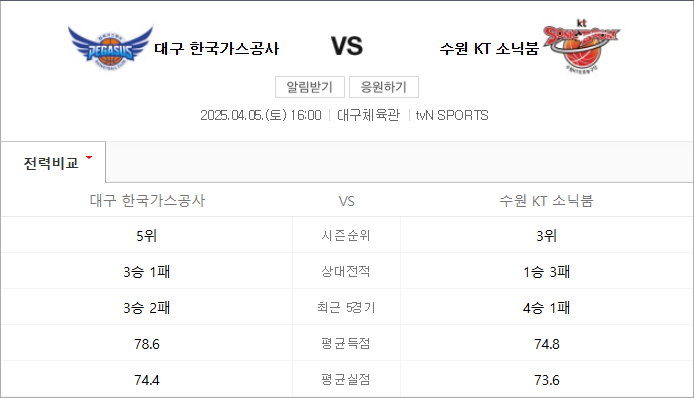Click the large VS text in header

click(347, 46)
